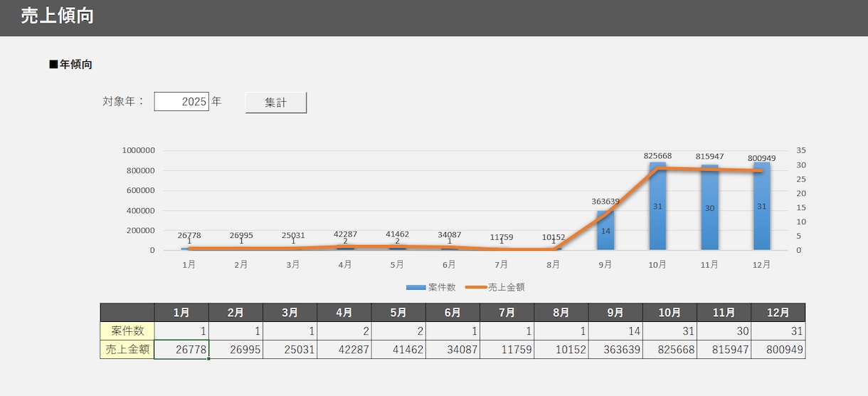Click the 12月 blue bar in chart
The height and width of the screenshot is (396, 868).
point(762,206)
